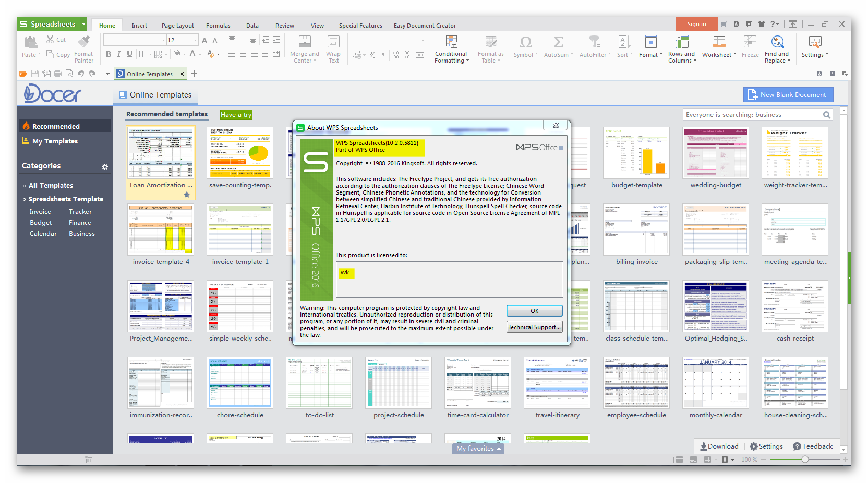The width and height of the screenshot is (868, 483).
Task: Switch to the Insert tab
Action: pyautogui.click(x=139, y=26)
